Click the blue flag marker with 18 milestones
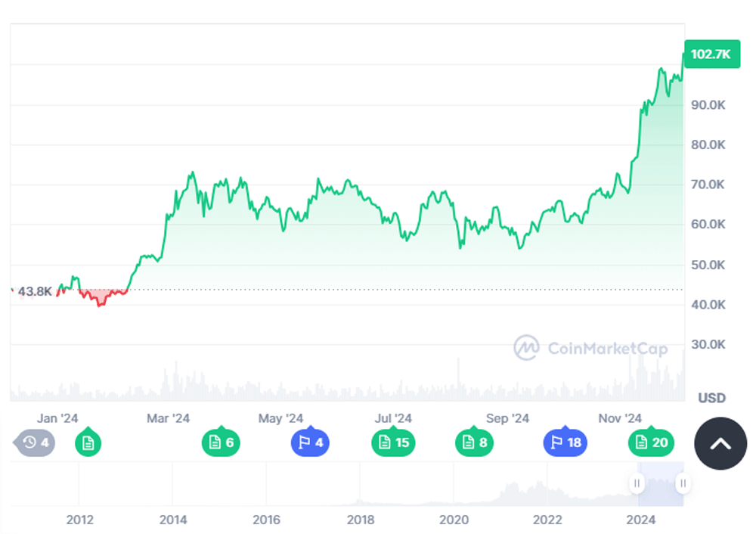This screenshot has width=756, height=534. 565,443
